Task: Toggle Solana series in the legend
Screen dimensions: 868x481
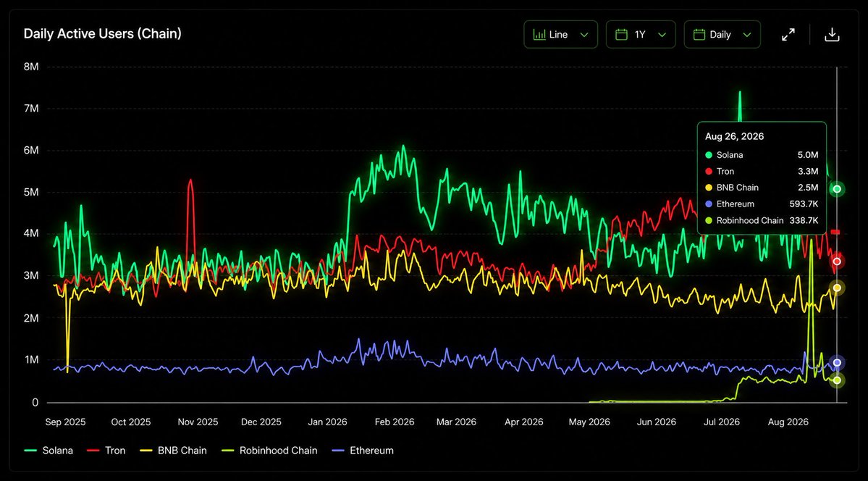Action: [x=49, y=451]
